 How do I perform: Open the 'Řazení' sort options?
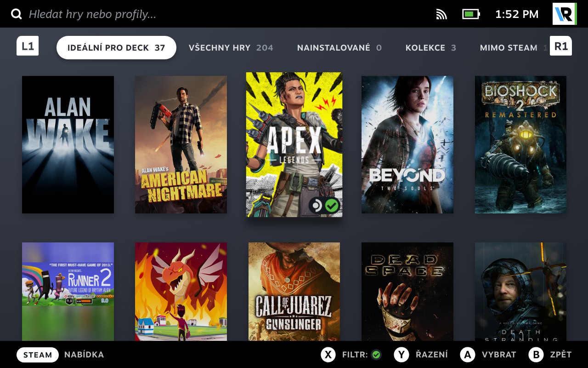pos(432,355)
